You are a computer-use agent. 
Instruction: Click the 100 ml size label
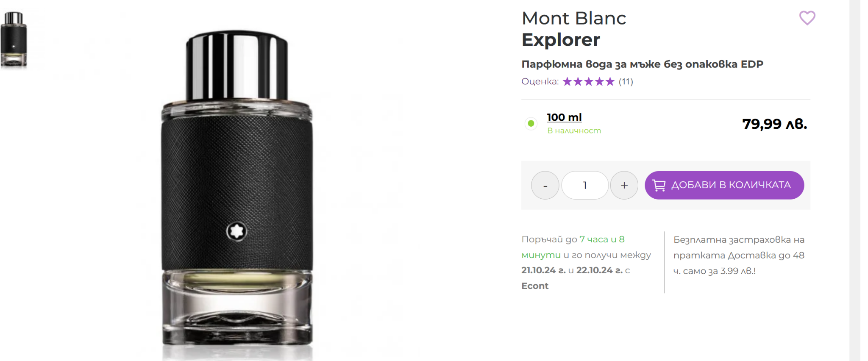tap(564, 117)
